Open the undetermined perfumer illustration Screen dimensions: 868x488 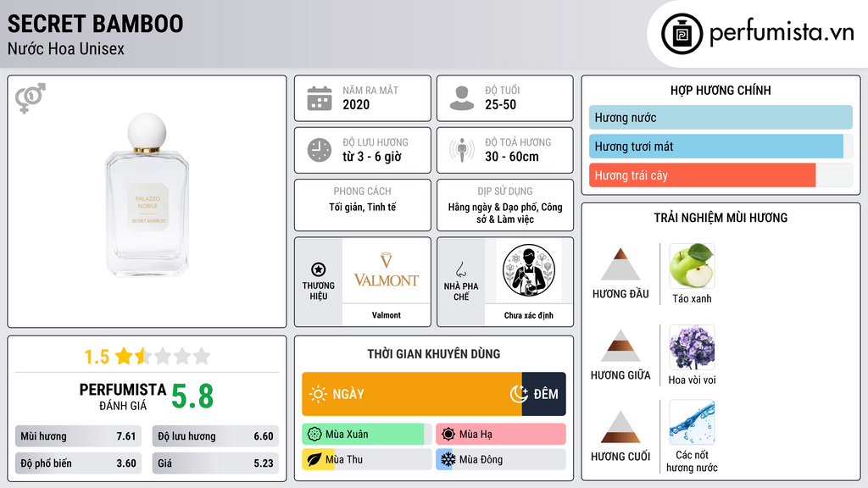[529, 271]
